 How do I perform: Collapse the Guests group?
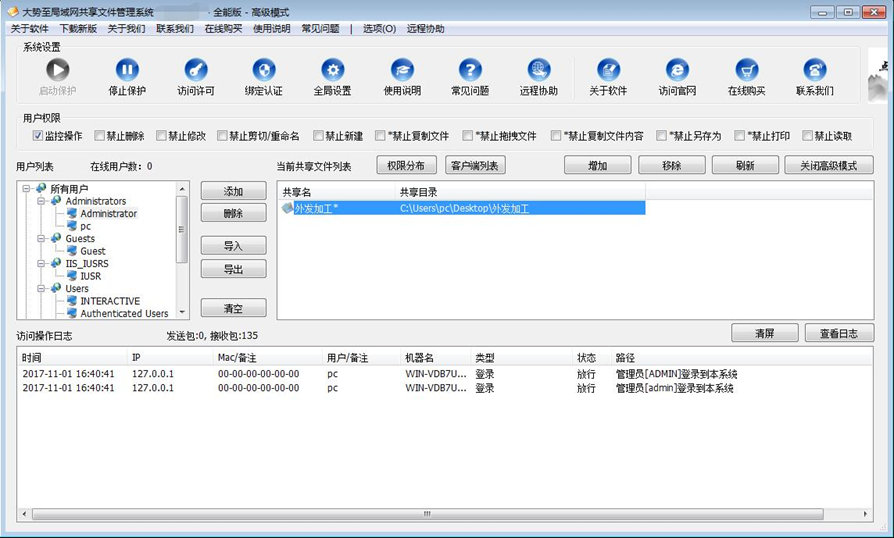coord(41,239)
